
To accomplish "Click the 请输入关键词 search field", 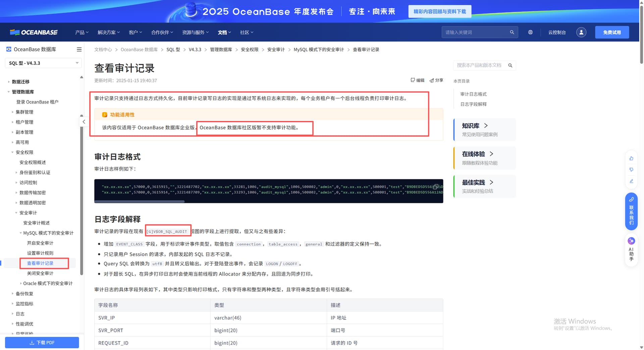I will pyautogui.click(x=476, y=32).
